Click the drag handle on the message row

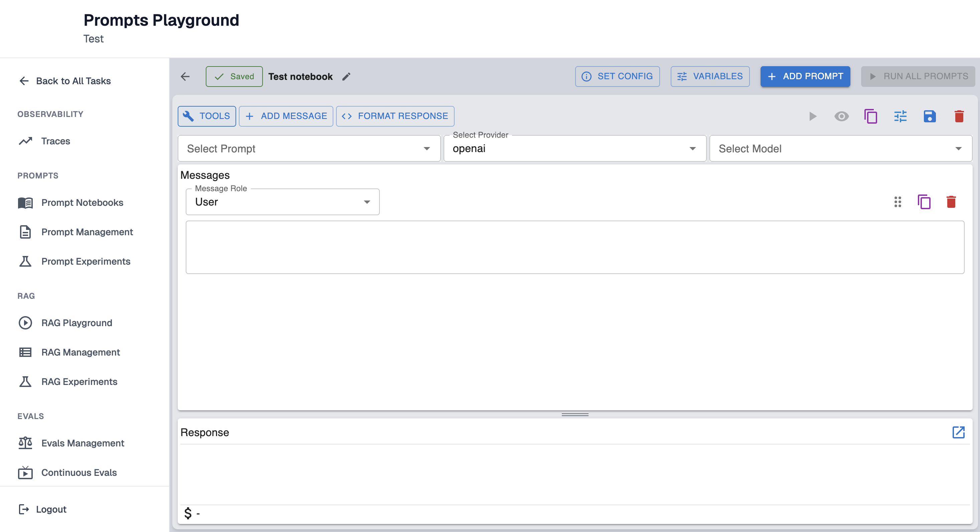coord(897,202)
